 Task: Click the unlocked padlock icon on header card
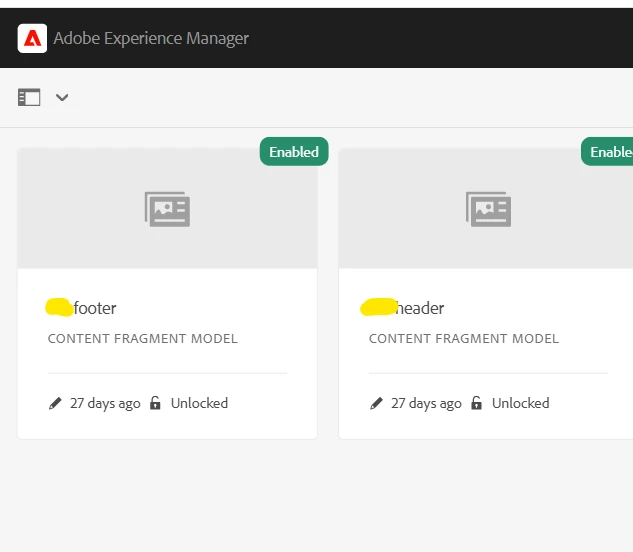476,403
